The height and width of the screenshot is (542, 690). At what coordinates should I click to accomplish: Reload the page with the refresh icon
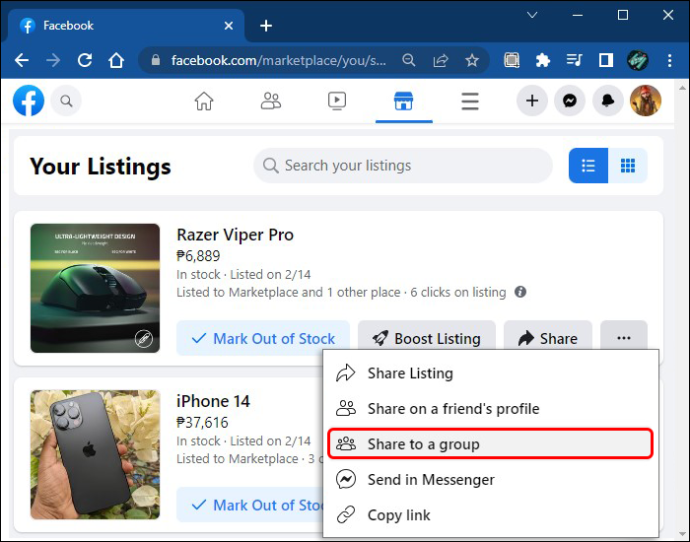click(x=85, y=60)
